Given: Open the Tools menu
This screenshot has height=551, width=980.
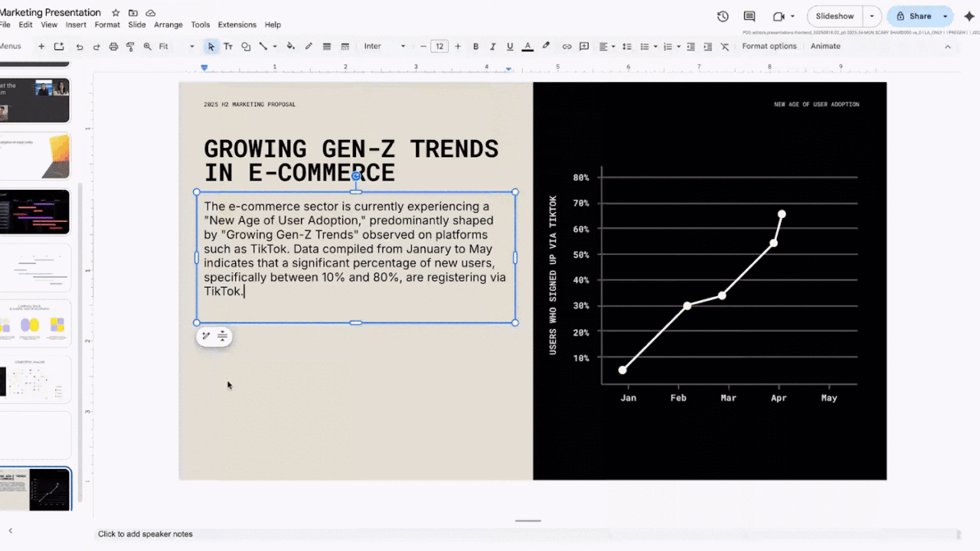Looking at the screenshot, I should coord(201,24).
